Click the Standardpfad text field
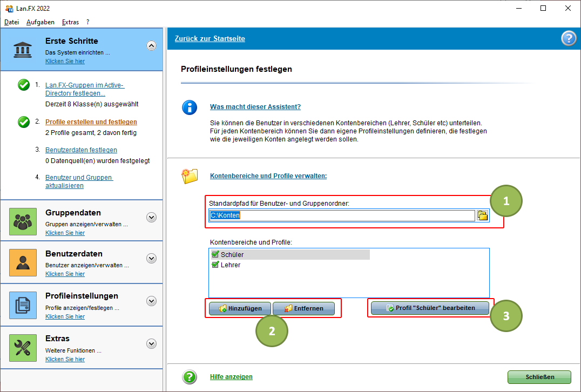Screen dimensions: 581x392 [341, 215]
